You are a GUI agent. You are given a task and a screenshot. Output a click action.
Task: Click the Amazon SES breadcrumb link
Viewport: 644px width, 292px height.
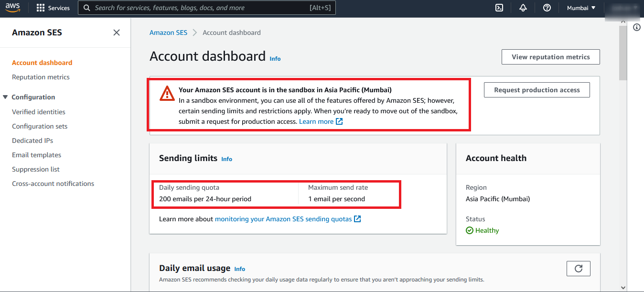(168, 32)
